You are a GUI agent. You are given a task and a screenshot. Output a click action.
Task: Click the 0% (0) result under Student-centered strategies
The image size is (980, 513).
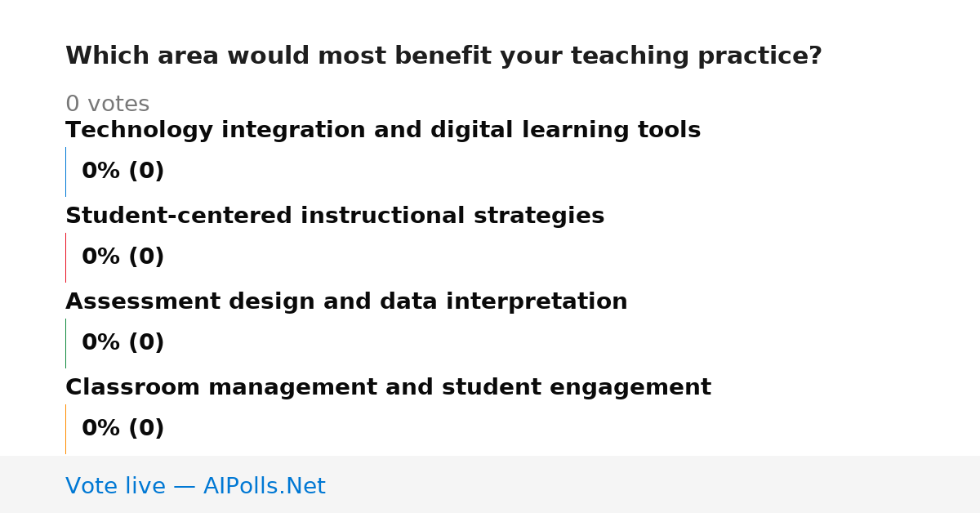click(x=123, y=257)
